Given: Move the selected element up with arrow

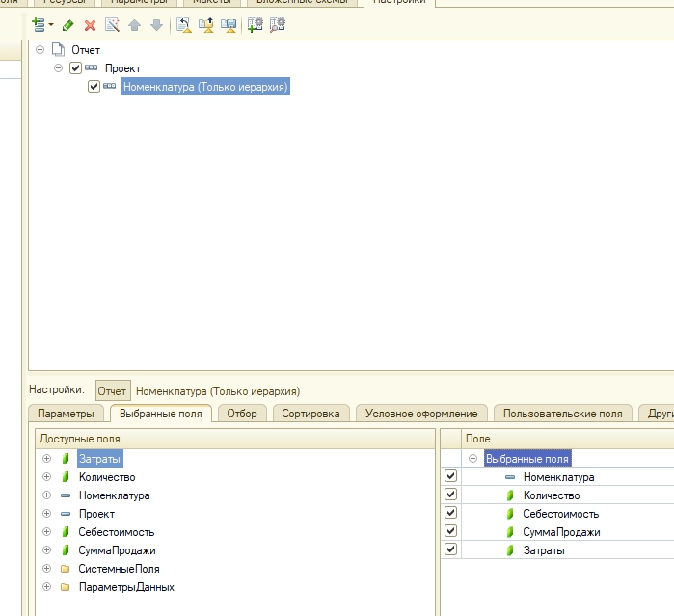Looking at the screenshot, I should click(x=134, y=25).
